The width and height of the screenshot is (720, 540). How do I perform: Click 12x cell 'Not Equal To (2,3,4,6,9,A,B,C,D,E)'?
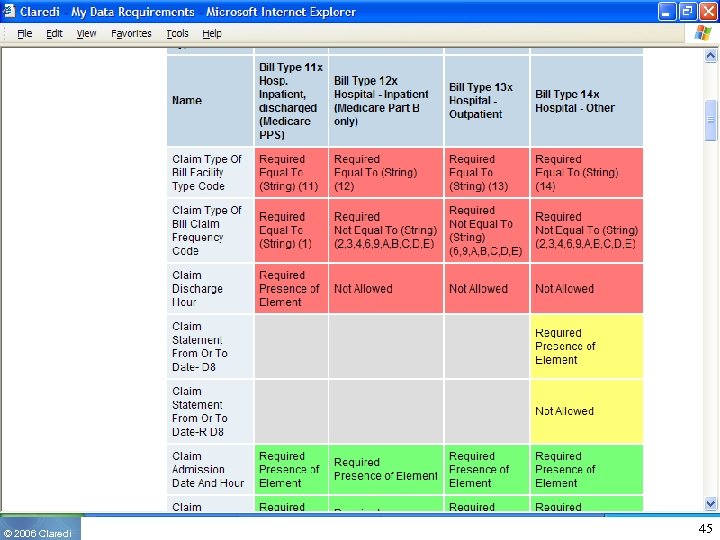(x=386, y=231)
